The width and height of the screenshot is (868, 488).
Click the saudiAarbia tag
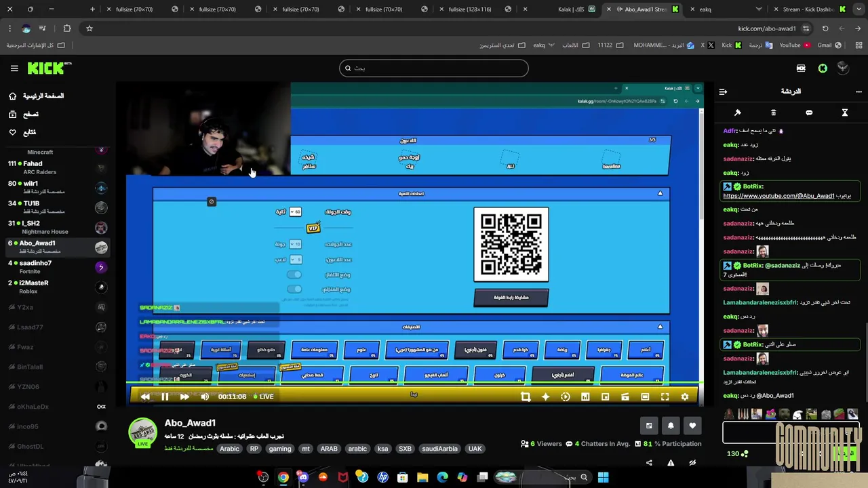(x=439, y=449)
